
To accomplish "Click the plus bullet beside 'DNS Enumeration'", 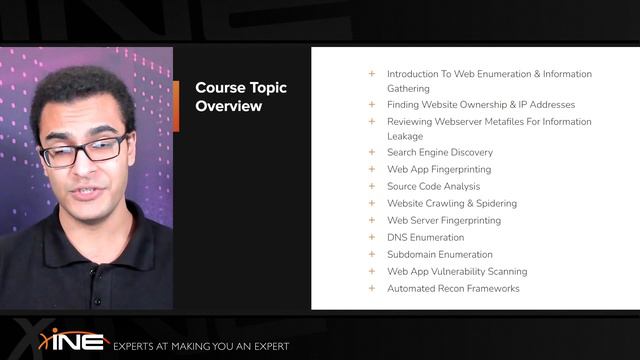I will click(372, 237).
